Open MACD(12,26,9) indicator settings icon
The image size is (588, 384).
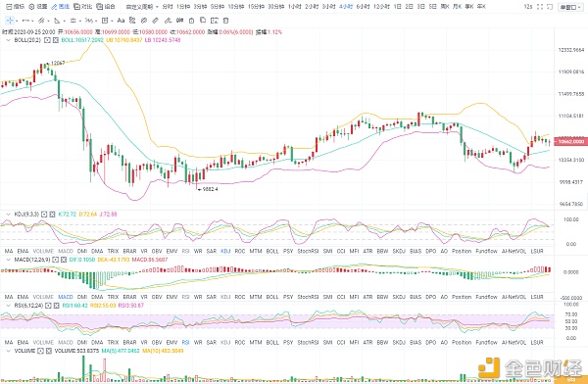click(56, 260)
